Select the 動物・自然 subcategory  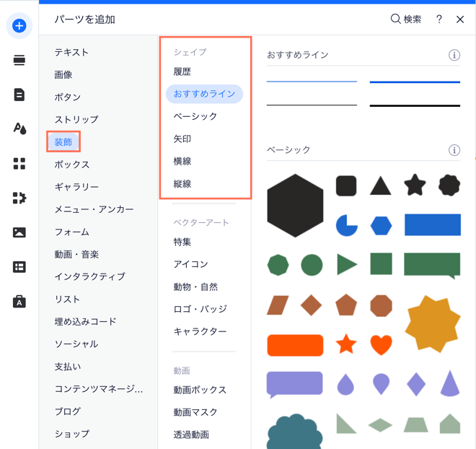[x=195, y=287]
